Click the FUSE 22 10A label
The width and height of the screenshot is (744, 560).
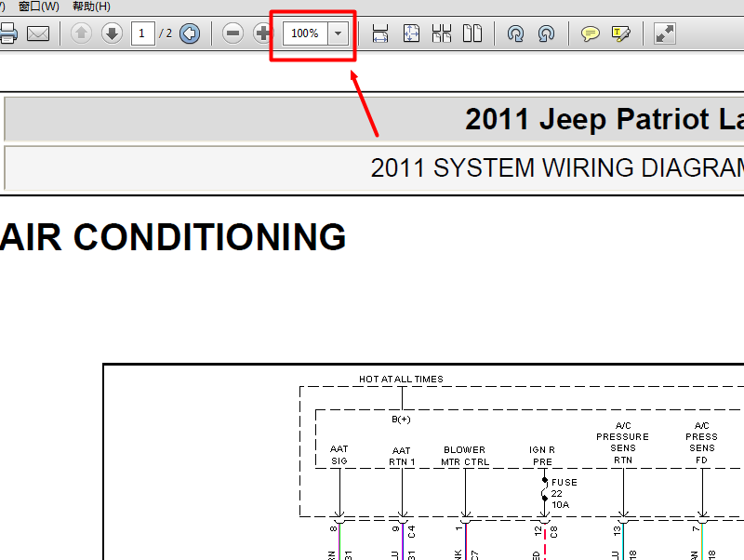[x=565, y=494]
